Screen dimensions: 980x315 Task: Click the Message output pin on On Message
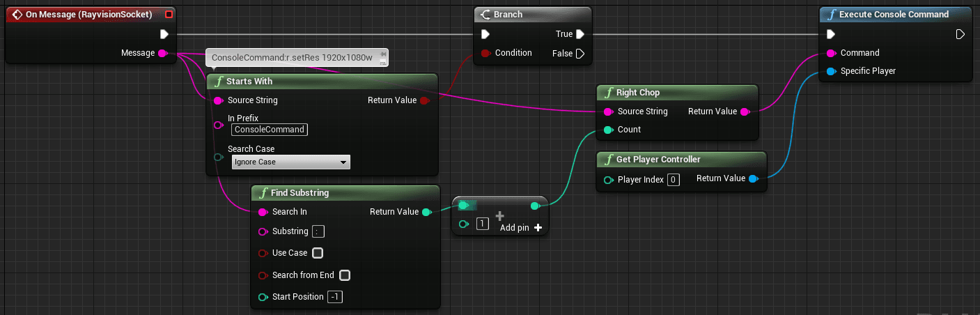coord(162,53)
